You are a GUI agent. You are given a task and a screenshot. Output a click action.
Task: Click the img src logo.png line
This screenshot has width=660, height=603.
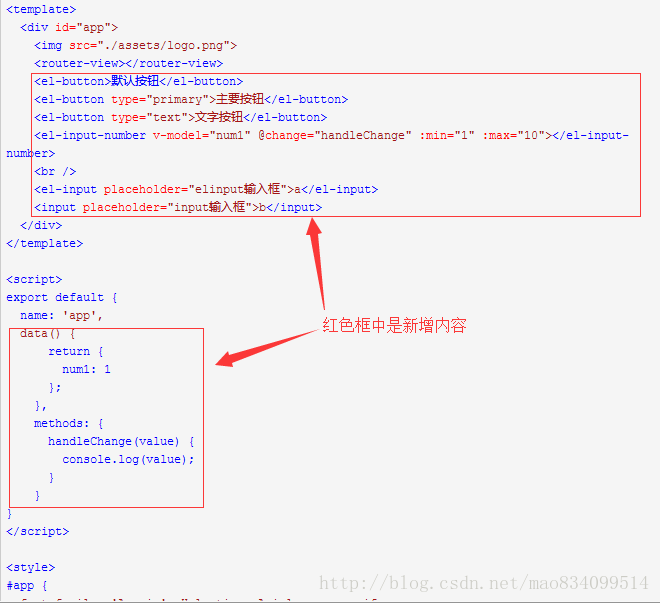pyautogui.click(x=136, y=45)
